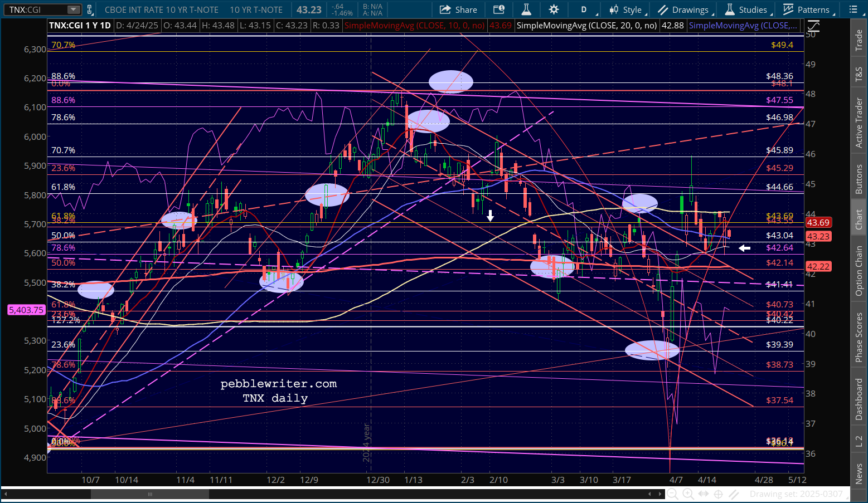Switch to the Buttons side tab
The height and width of the screenshot is (503, 868).
(x=859, y=179)
